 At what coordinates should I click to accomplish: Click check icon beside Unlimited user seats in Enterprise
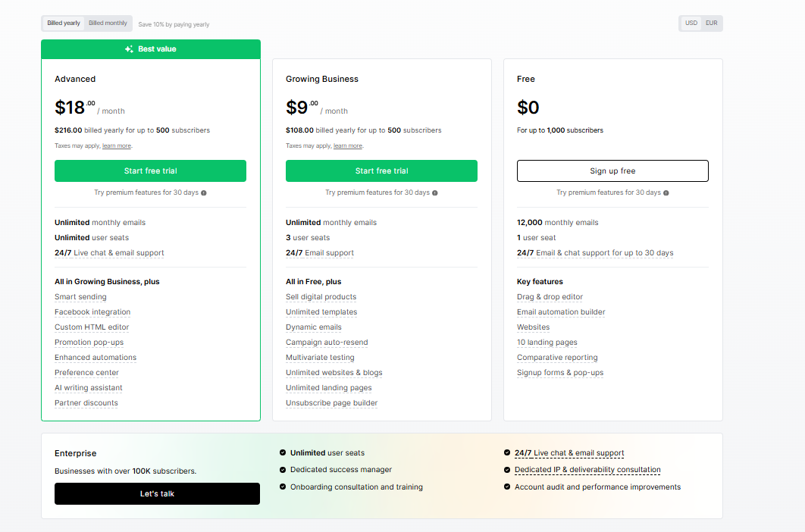283,453
